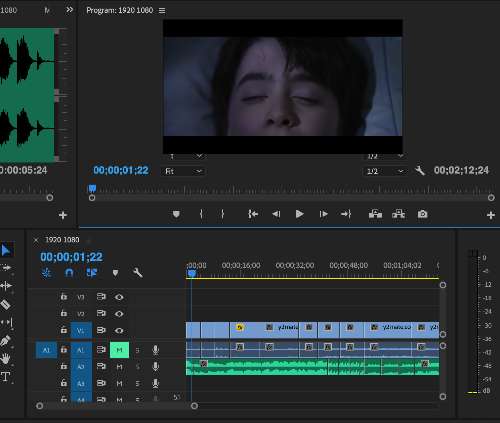Toggle V1 track targeting
The width and height of the screenshot is (500, 423).
click(81, 330)
